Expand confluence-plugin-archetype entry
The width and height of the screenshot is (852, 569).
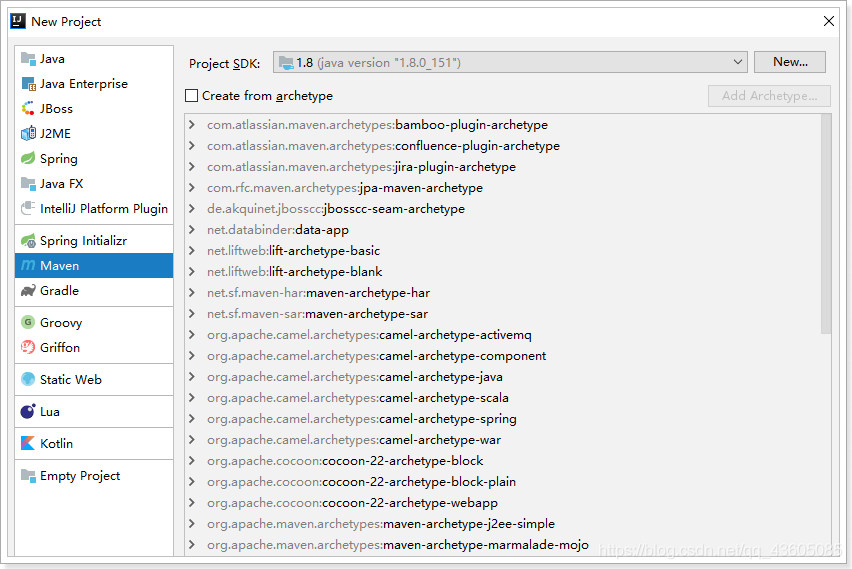(x=192, y=146)
